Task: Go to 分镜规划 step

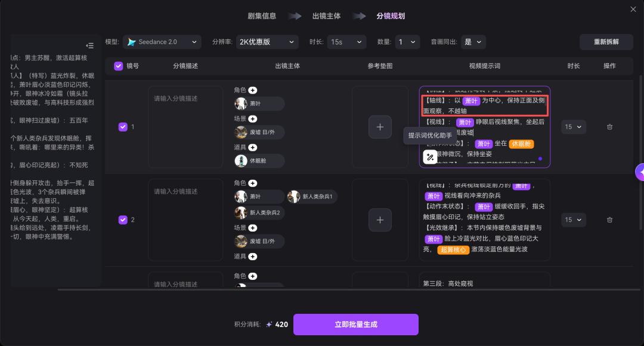Action: coord(391,16)
